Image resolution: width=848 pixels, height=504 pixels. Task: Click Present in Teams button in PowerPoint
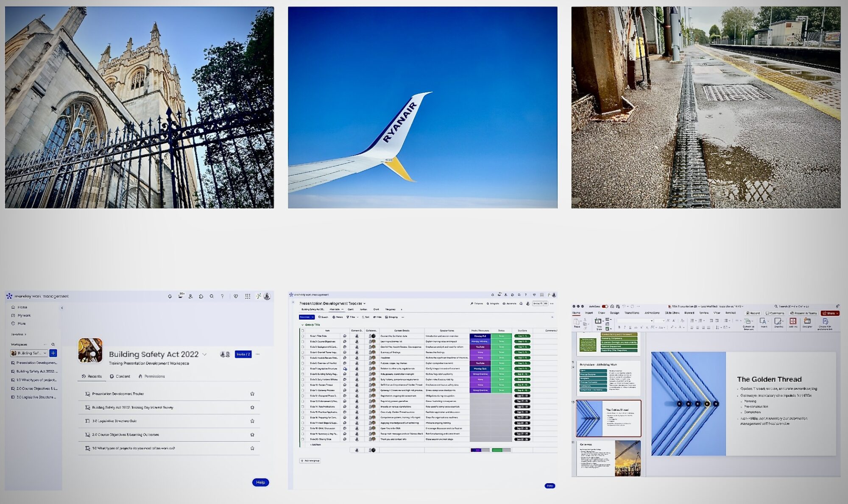(x=803, y=313)
